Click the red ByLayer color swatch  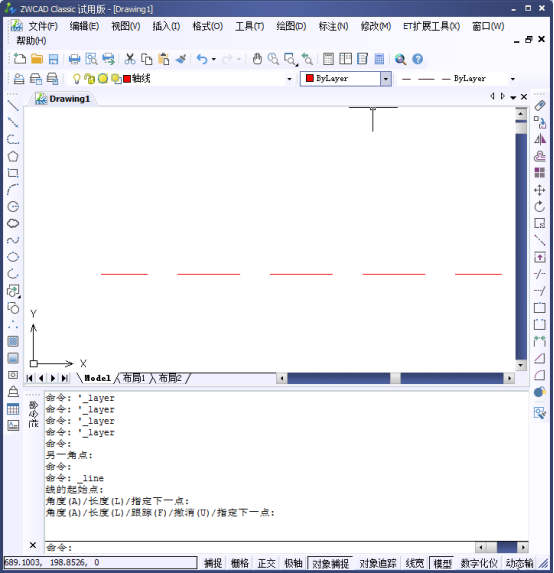310,78
